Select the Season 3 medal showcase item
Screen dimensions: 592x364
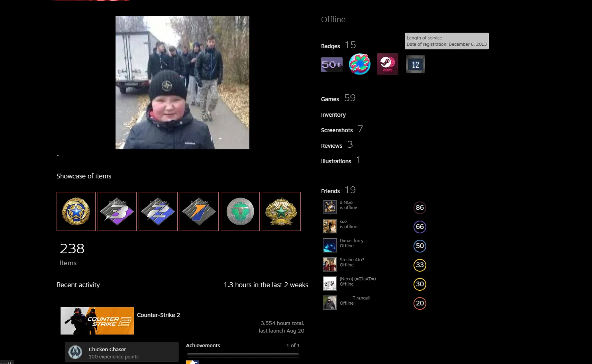coord(117,211)
